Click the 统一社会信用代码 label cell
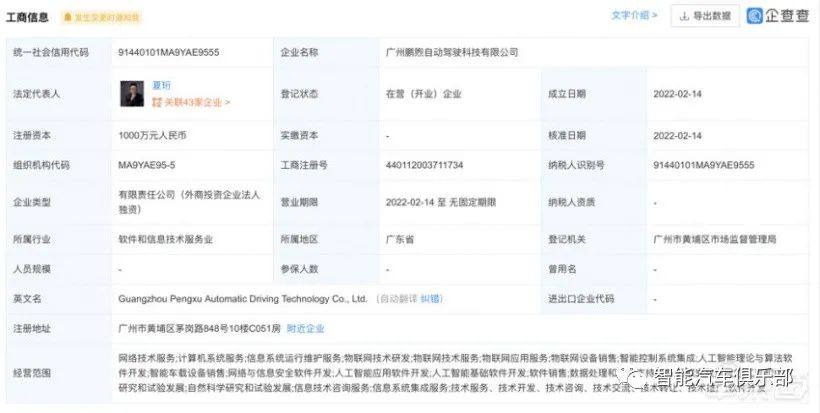This screenshot has height=413, width=820. pyautogui.click(x=59, y=52)
